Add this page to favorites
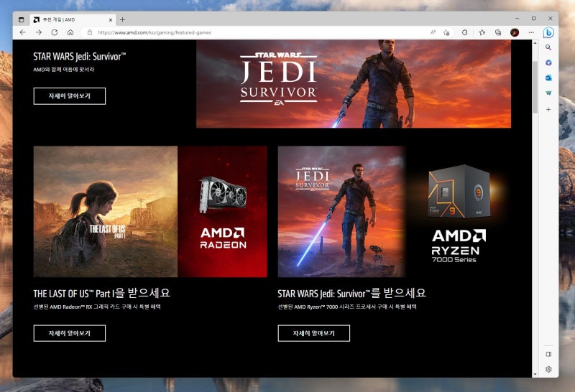Image resolution: width=575 pixels, height=392 pixels. [446, 32]
